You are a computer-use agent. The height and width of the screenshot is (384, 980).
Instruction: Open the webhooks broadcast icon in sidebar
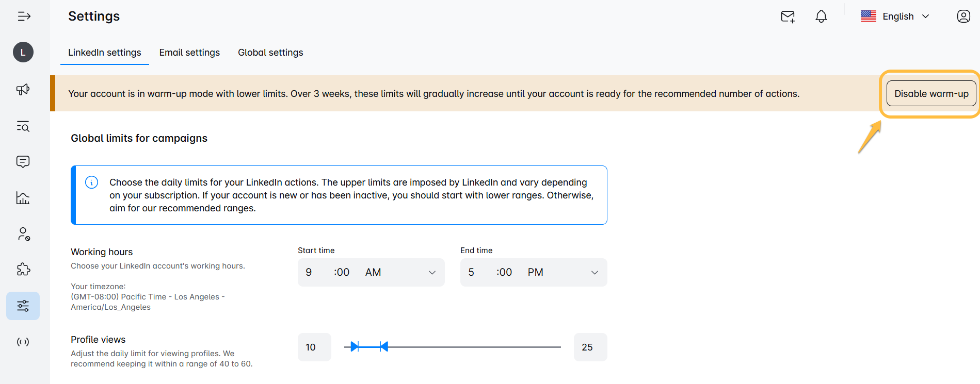click(x=23, y=342)
